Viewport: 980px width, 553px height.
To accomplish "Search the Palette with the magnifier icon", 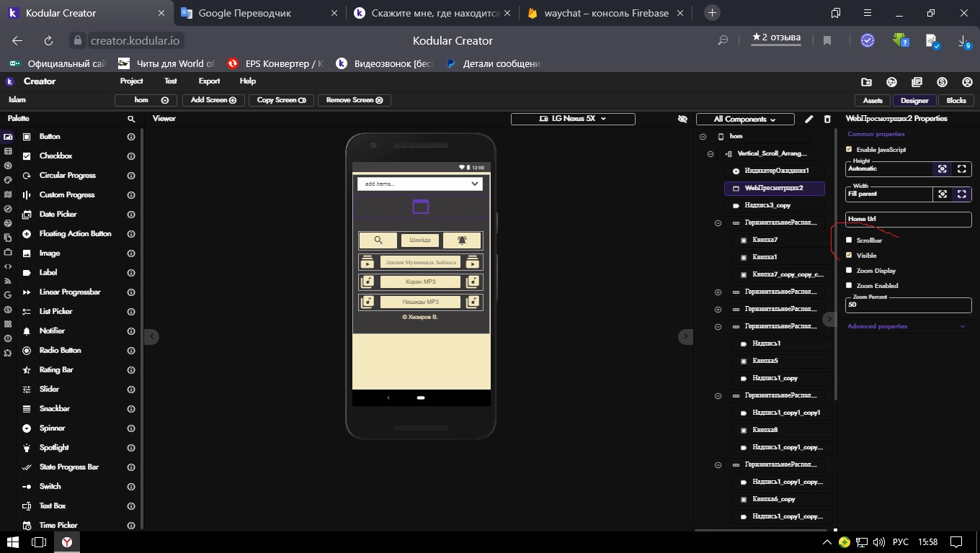I will tap(131, 119).
